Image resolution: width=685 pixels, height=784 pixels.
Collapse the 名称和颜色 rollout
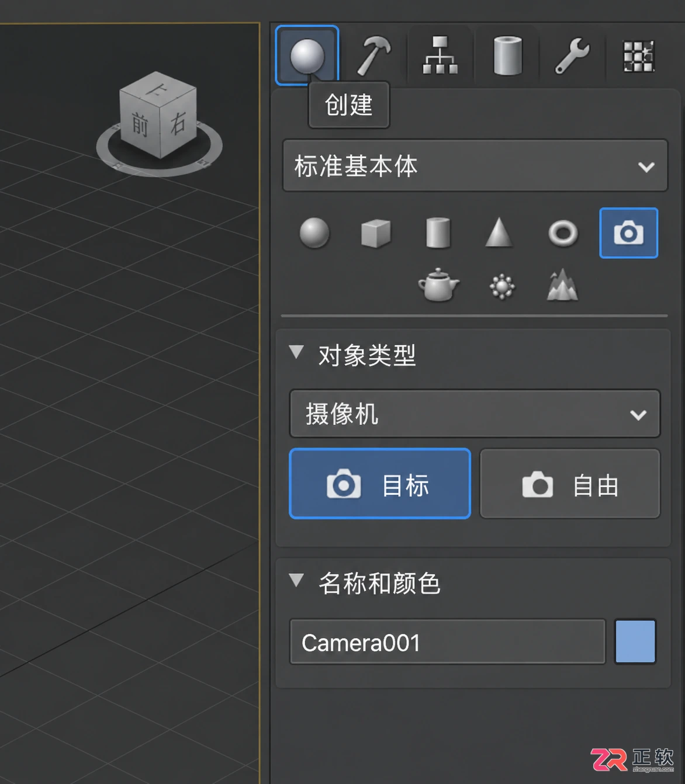click(x=296, y=580)
